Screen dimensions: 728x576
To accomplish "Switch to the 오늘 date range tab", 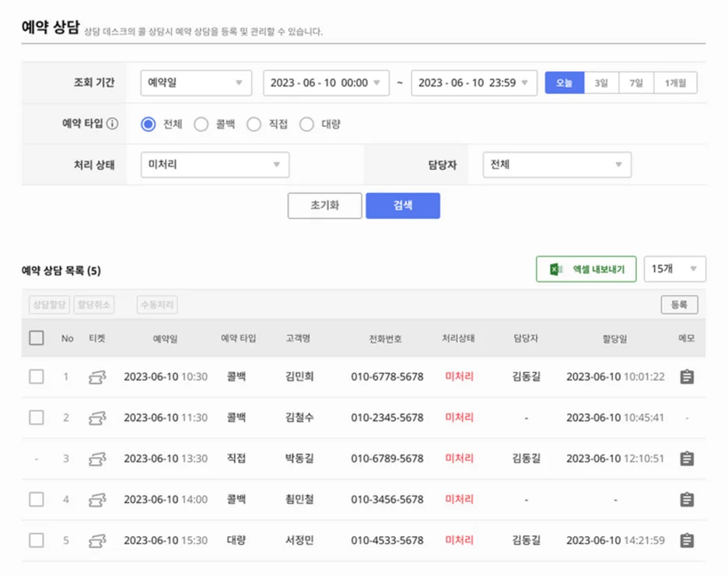I will pos(565,83).
